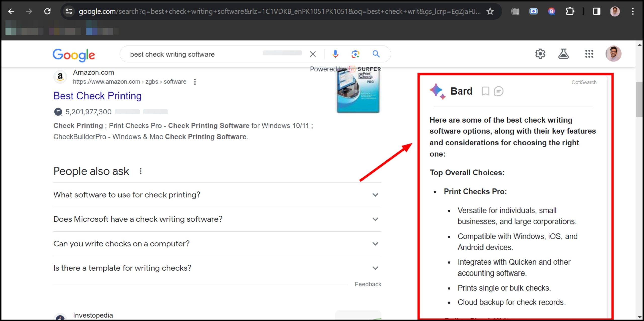This screenshot has width=644, height=321.
Task: Open Search Labs flask icon
Action: coord(563,54)
